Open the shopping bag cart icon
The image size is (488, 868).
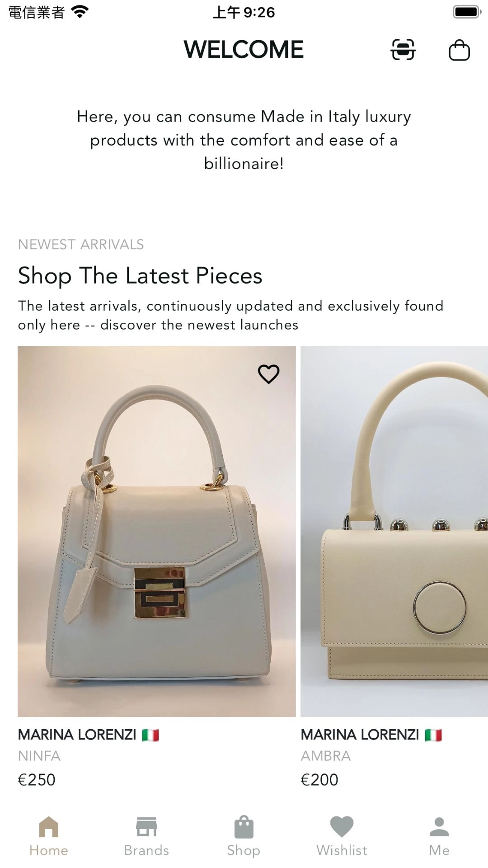(x=459, y=50)
